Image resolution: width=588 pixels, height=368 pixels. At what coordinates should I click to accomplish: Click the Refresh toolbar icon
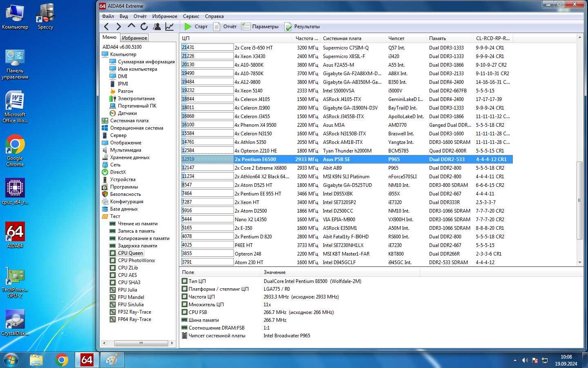coord(144,27)
